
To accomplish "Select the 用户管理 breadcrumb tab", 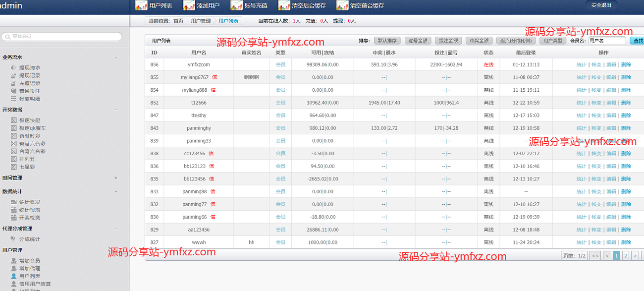I will (x=201, y=21).
